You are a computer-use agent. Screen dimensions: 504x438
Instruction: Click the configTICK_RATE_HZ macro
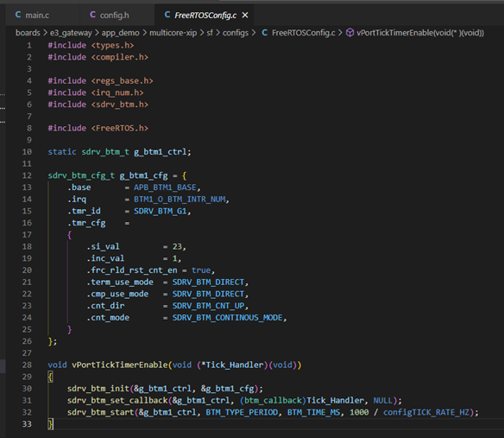(426, 413)
